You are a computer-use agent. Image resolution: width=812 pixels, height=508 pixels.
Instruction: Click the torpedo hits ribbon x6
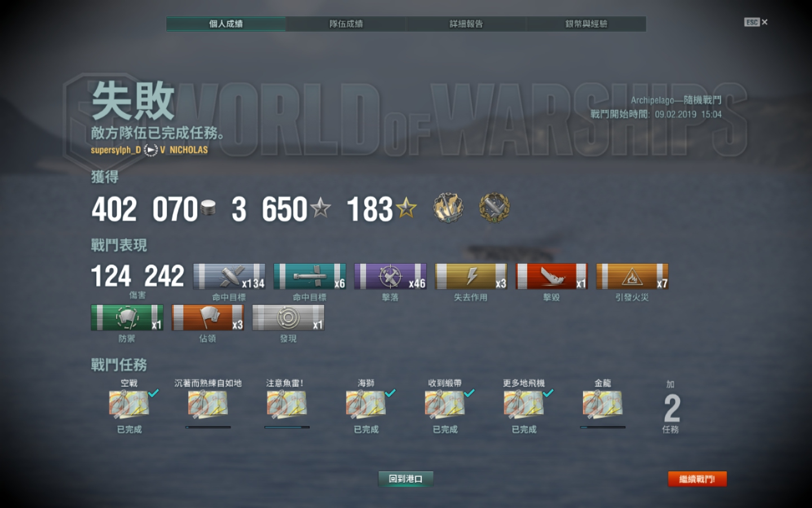pyautogui.click(x=310, y=277)
